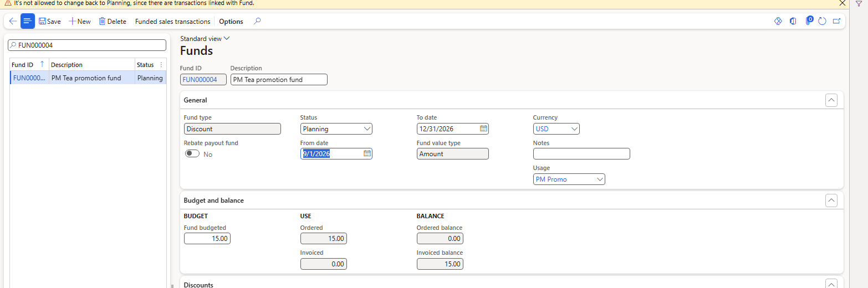The width and height of the screenshot is (868, 288).
Task: Click the warning triangle icon
Action: pyautogui.click(x=8, y=3)
